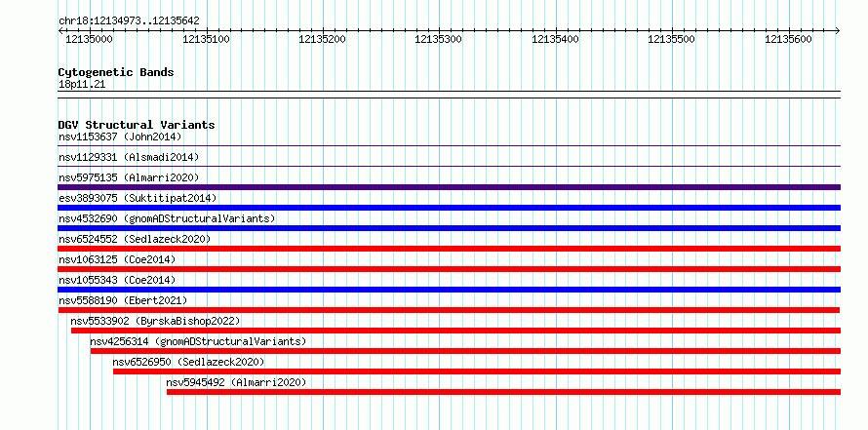Click the thin purple line under nsv1129331
Viewport: 868px width, 430px height.
(x=450, y=167)
